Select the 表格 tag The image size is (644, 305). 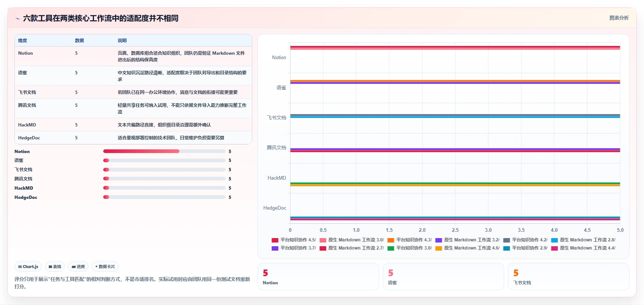click(55, 267)
